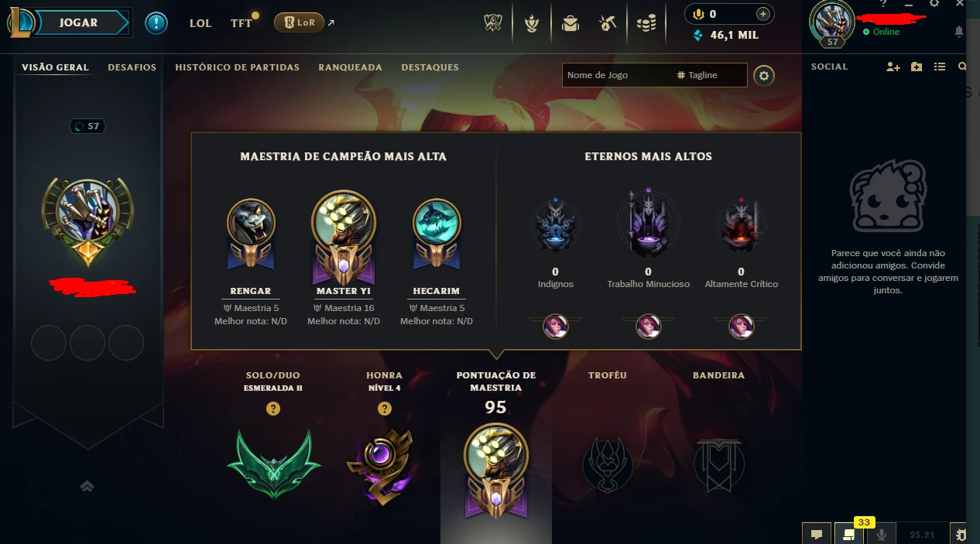Open the Collection backpack icon
Screen dimensions: 980x544
[571, 23]
